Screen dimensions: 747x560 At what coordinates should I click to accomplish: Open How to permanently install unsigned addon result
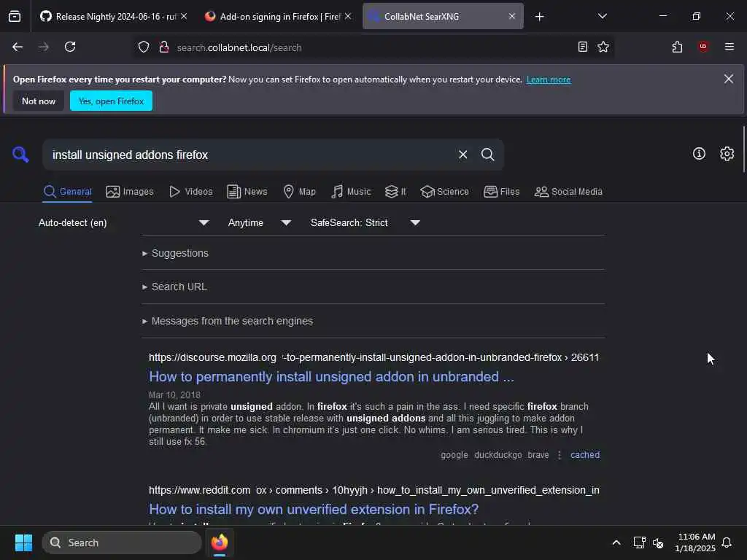(x=332, y=377)
